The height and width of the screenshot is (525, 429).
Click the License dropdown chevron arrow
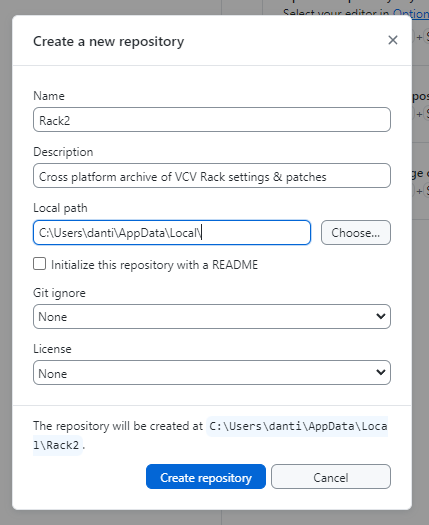(x=380, y=372)
